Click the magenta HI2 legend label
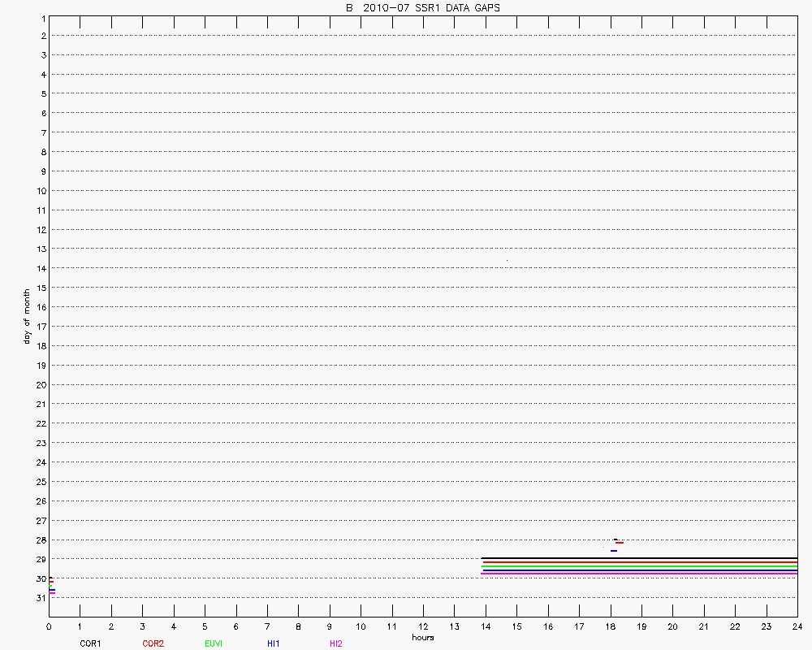Screen dimensions: 812x650 335,643
